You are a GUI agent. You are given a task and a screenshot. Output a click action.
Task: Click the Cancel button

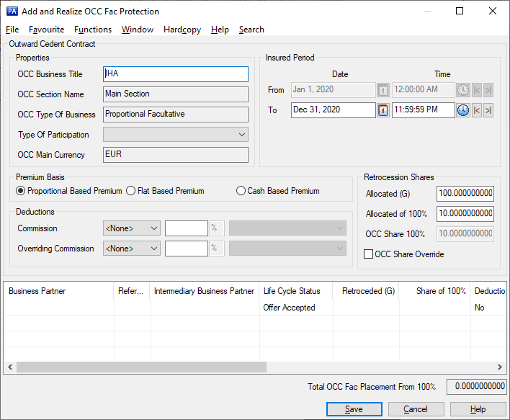[x=415, y=409]
